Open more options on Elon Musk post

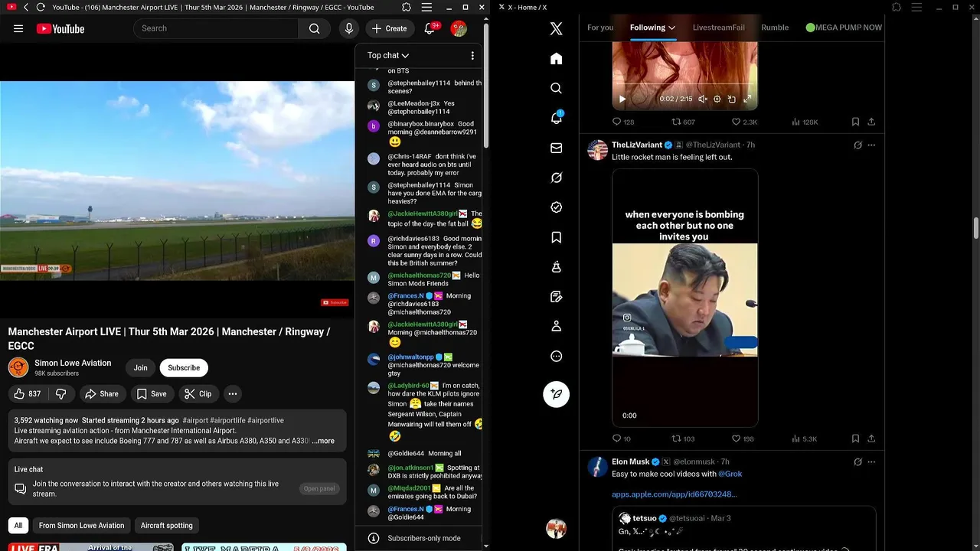point(871,461)
